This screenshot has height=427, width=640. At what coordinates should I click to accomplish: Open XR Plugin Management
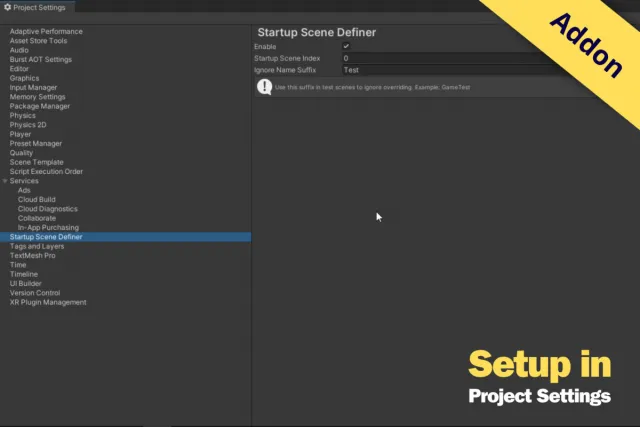(48, 302)
